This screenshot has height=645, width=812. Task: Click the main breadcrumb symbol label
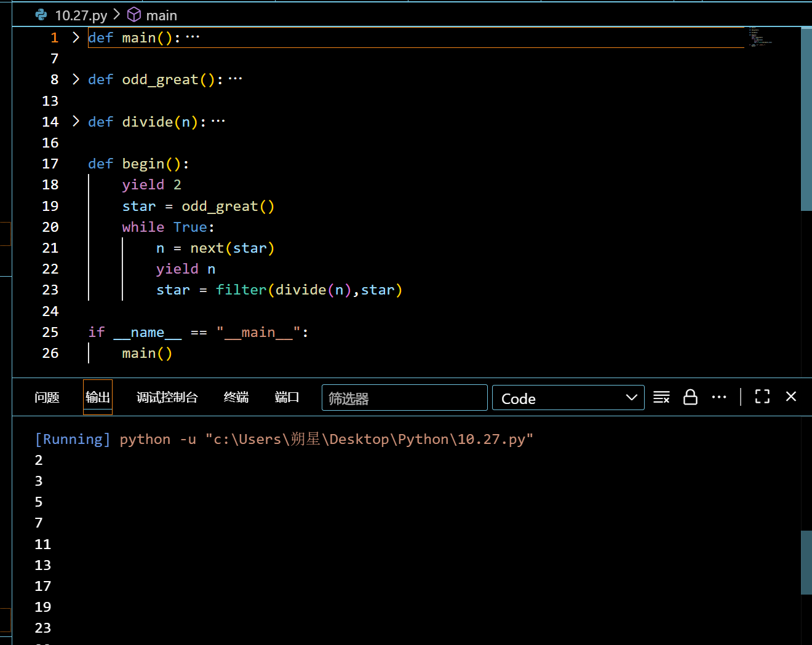coord(161,15)
